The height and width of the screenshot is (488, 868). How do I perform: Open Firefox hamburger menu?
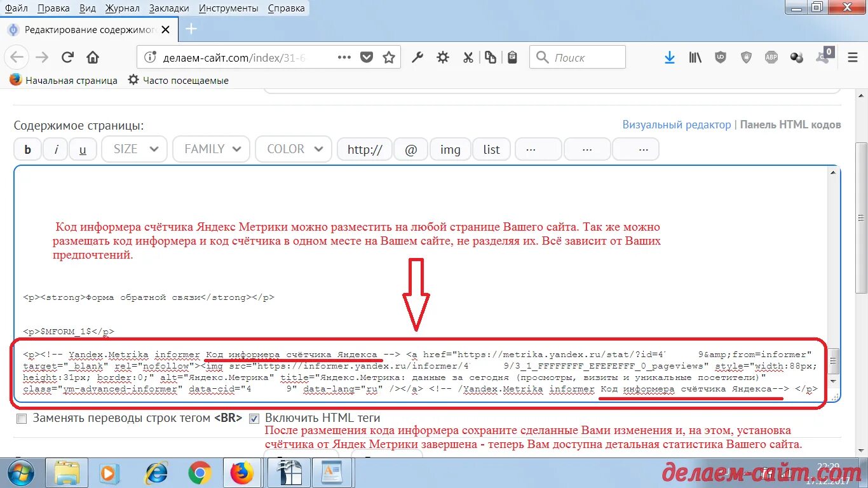(x=853, y=58)
